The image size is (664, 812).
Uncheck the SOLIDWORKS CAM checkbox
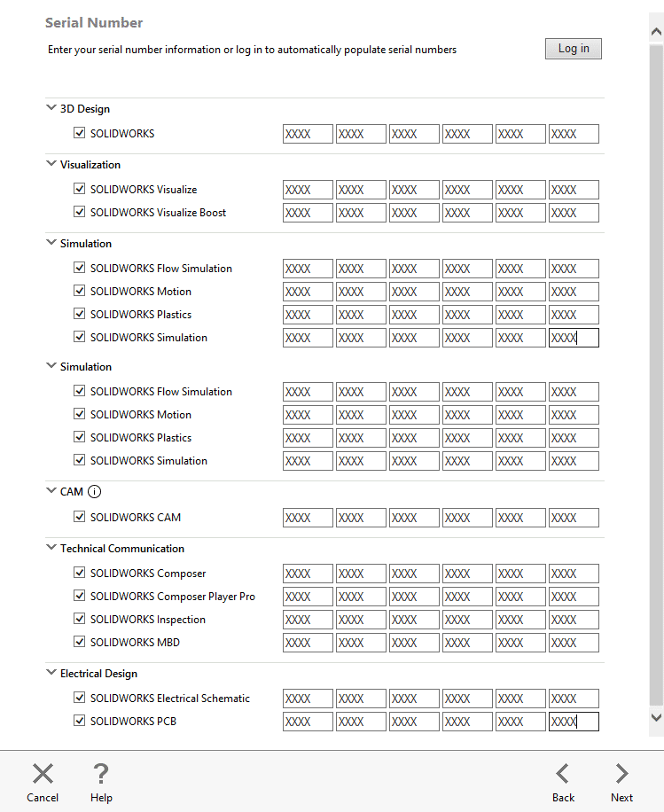click(x=80, y=517)
